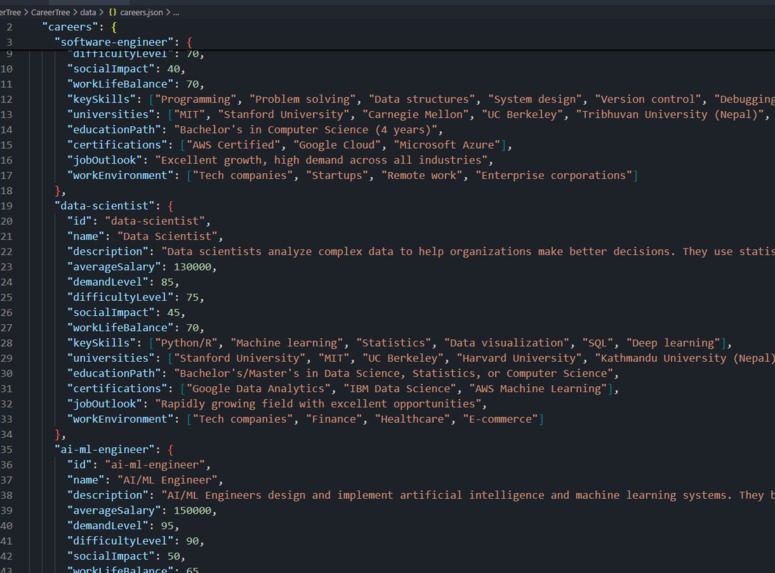775x573 pixels.
Task: Click the "Microsoft Azure" certification string
Action: pyautogui.click(x=447, y=145)
